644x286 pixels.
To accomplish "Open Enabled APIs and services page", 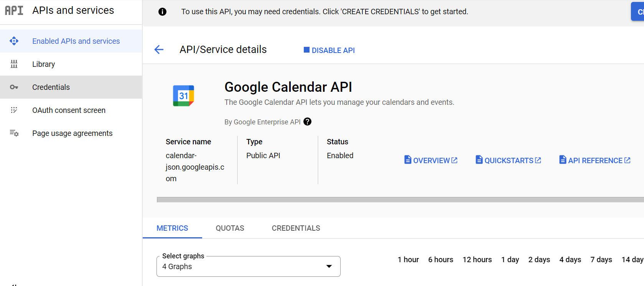I will [71, 41].
